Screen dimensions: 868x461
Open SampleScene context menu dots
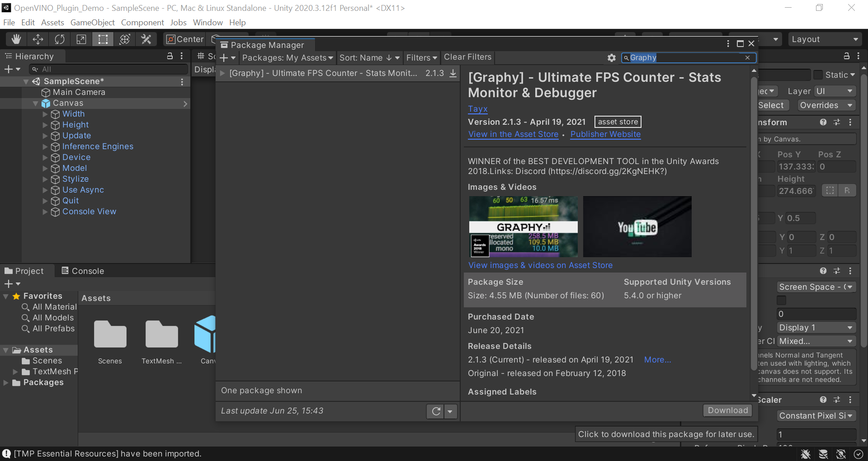tap(182, 82)
